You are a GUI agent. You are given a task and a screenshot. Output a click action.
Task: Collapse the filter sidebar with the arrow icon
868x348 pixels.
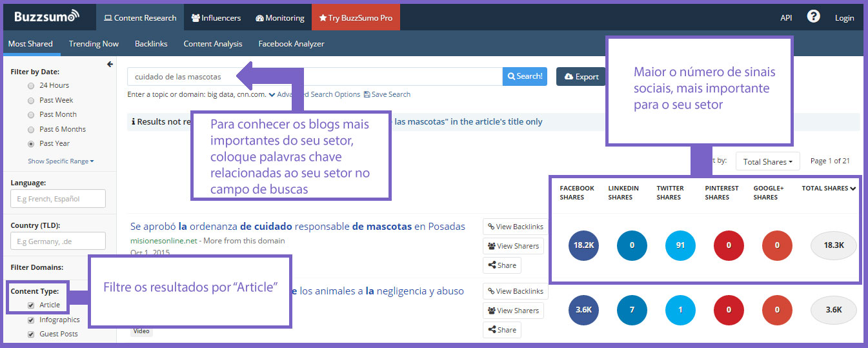[110, 65]
